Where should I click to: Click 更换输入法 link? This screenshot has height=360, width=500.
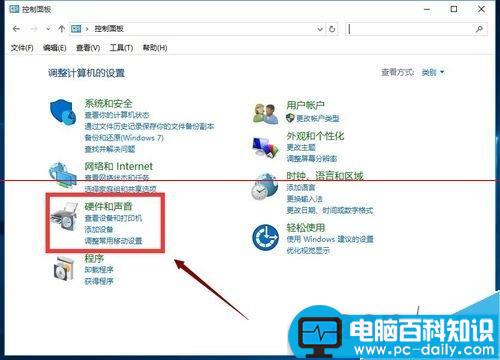[304, 199]
